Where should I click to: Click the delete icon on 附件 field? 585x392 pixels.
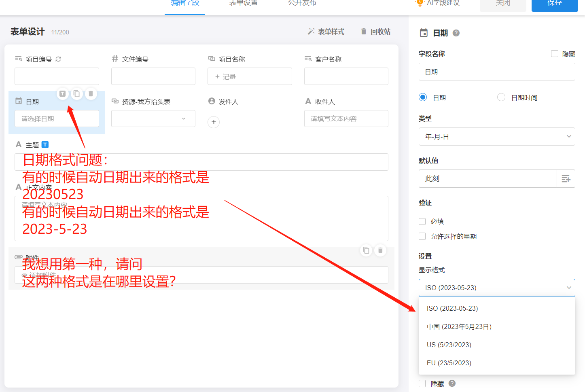[380, 250]
